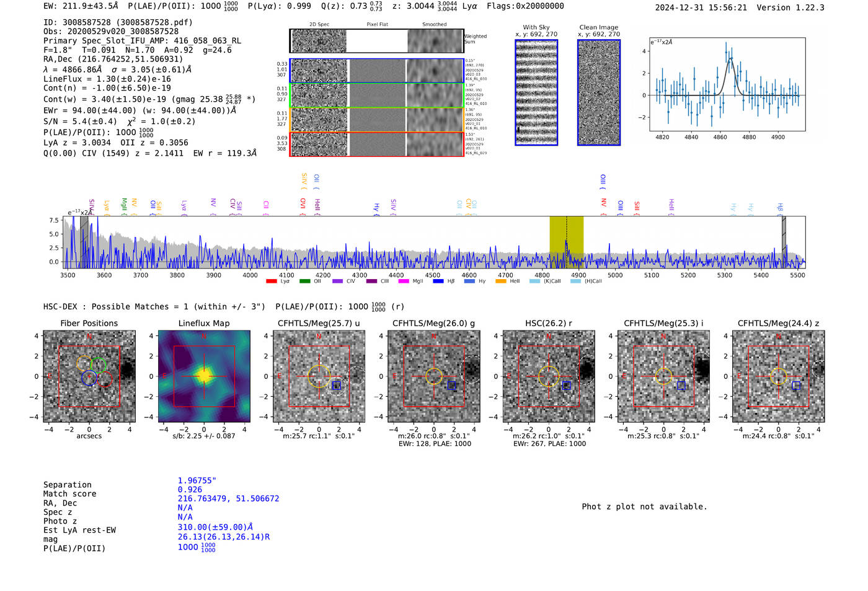868x591 pixels.
Task: Click the EWr: 128, PLAE: 1000 caption
Action: [x=435, y=443]
